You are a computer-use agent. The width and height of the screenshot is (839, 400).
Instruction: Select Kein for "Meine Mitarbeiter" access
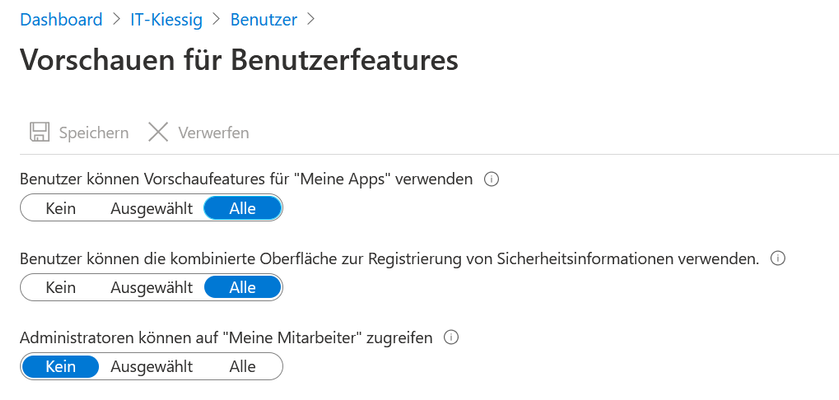[60, 367]
